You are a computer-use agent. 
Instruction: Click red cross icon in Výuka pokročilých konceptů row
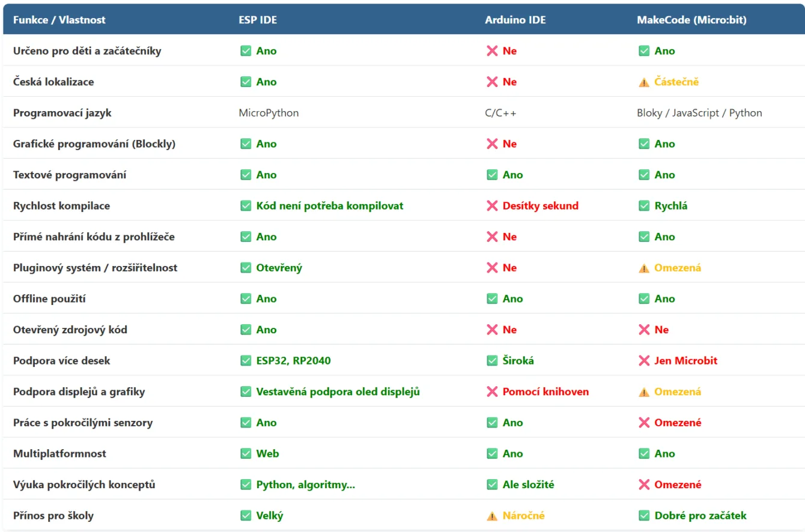tap(644, 485)
